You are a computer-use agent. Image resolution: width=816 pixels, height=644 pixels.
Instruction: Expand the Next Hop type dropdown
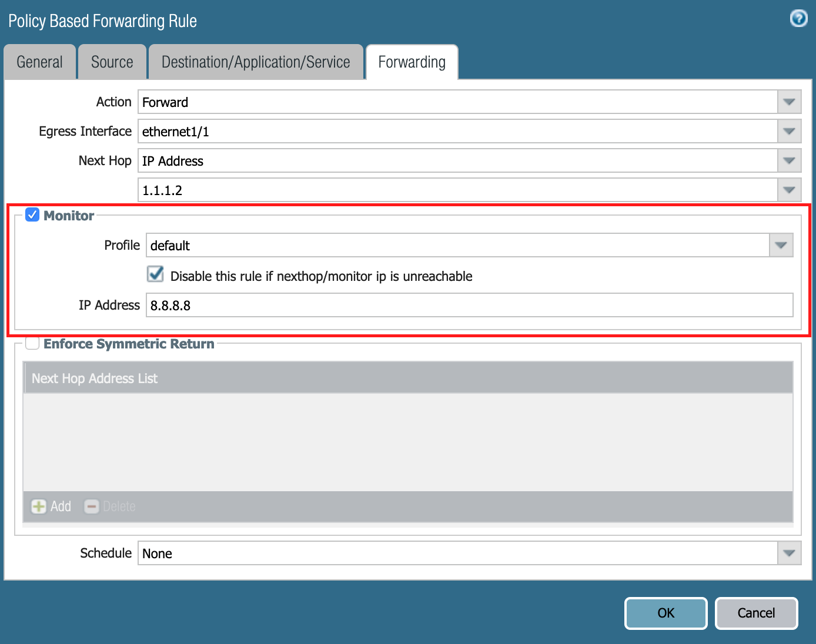[x=789, y=160]
